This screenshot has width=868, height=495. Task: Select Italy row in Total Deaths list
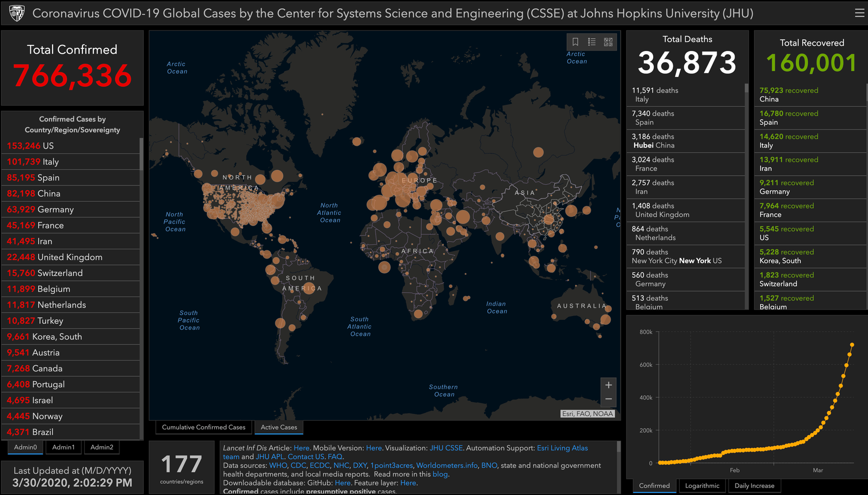(x=686, y=95)
